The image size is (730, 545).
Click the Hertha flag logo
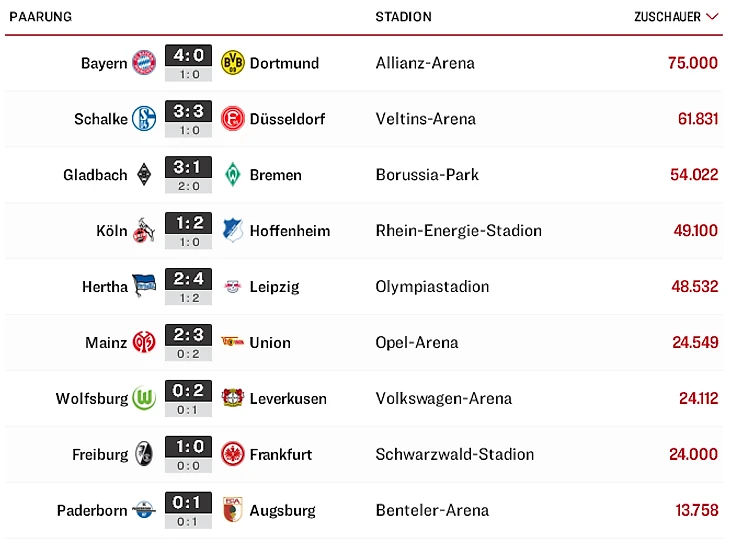(x=144, y=285)
